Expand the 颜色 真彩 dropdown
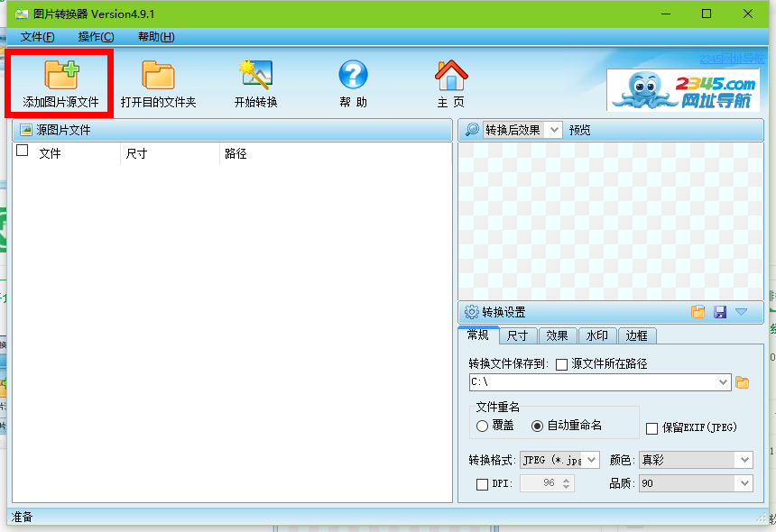 click(744, 460)
